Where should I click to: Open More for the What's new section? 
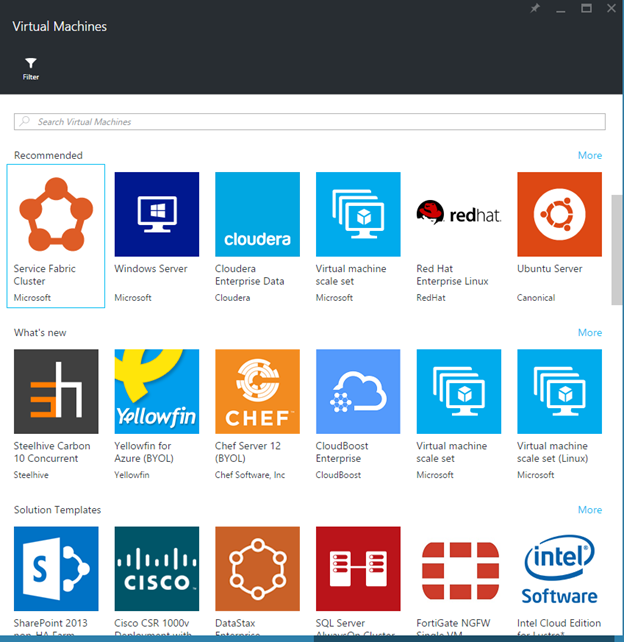pyautogui.click(x=590, y=332)
